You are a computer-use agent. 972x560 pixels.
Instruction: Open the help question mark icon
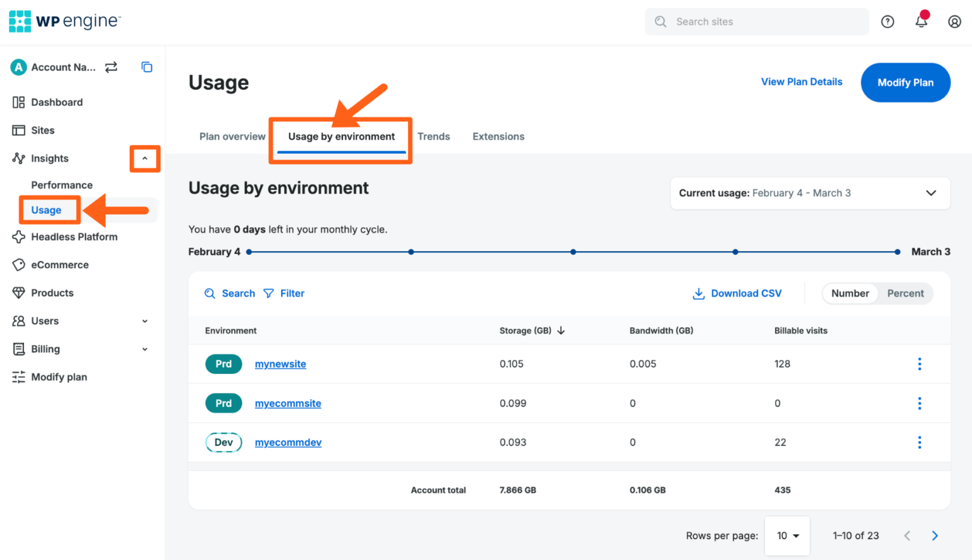tap(887, 22)
